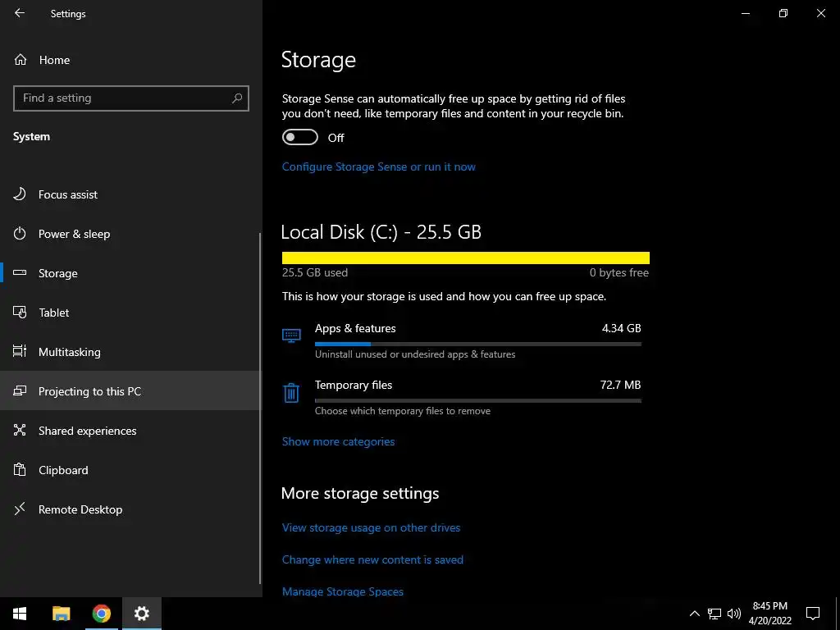Click the back arrow in Settings
Screen dimensions: 840x630
pos(20,13)
